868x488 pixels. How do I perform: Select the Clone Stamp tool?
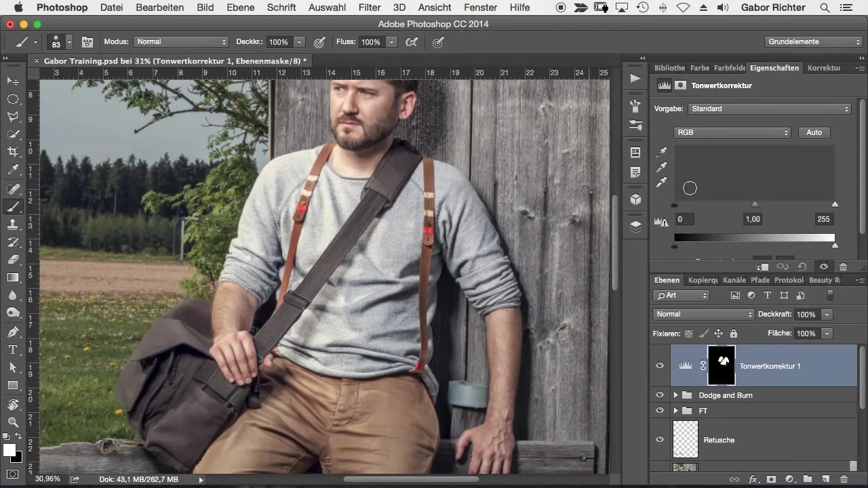click(x=13, y=224)
